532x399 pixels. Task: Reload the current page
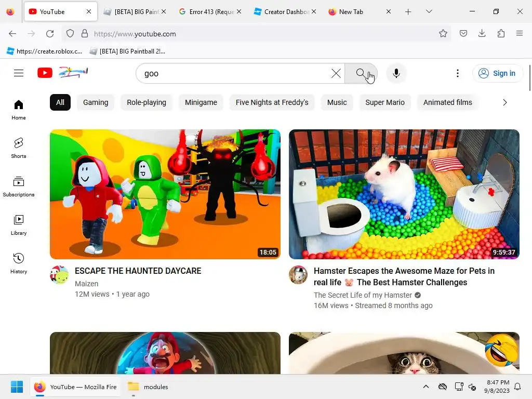pyautogui.click(x=50, y=34)
